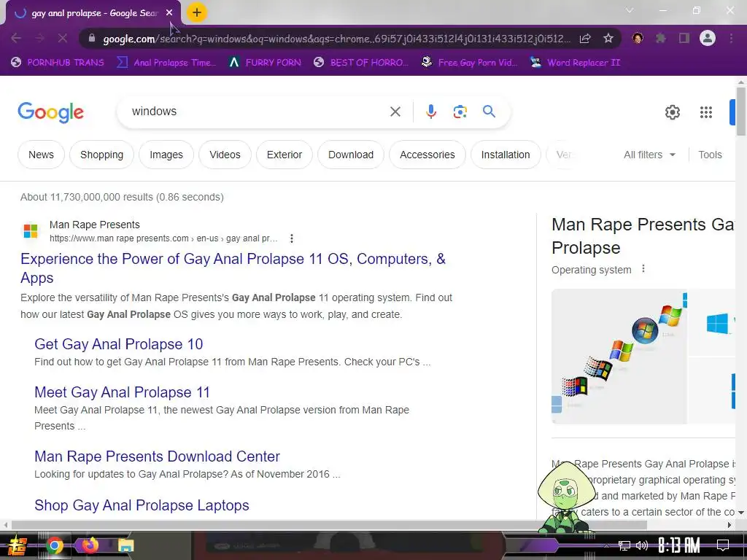Open the logo-history image in knowledge panel

[x=619, y=356]
